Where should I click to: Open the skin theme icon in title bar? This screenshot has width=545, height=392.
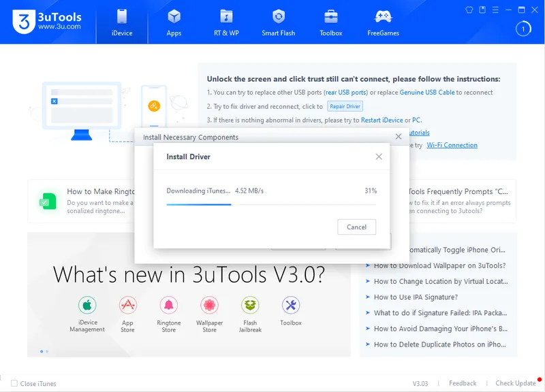(x=469, y=10)
